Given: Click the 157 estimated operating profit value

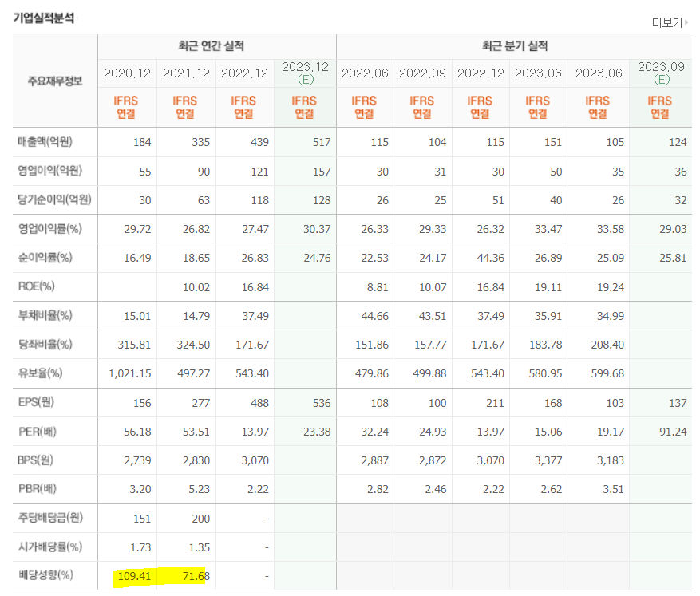Looking at the screenshot, I should tap(322, 172).
